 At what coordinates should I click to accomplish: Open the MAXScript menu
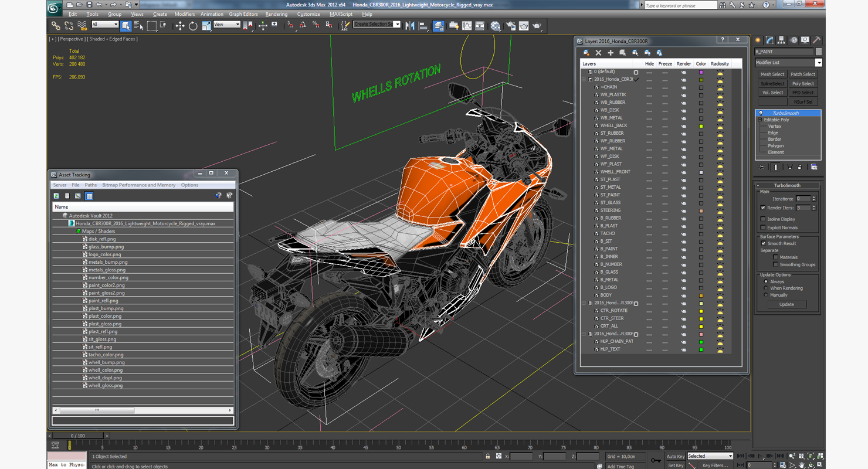point(341,14)
